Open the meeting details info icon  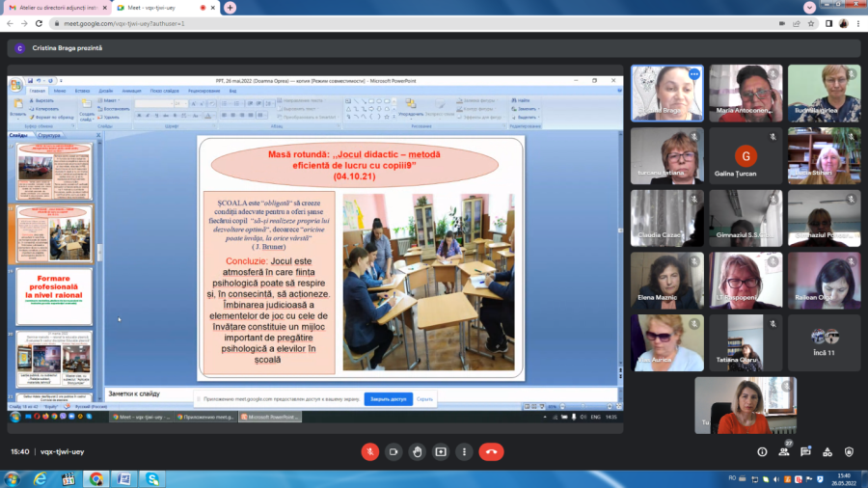coord(762,452)
